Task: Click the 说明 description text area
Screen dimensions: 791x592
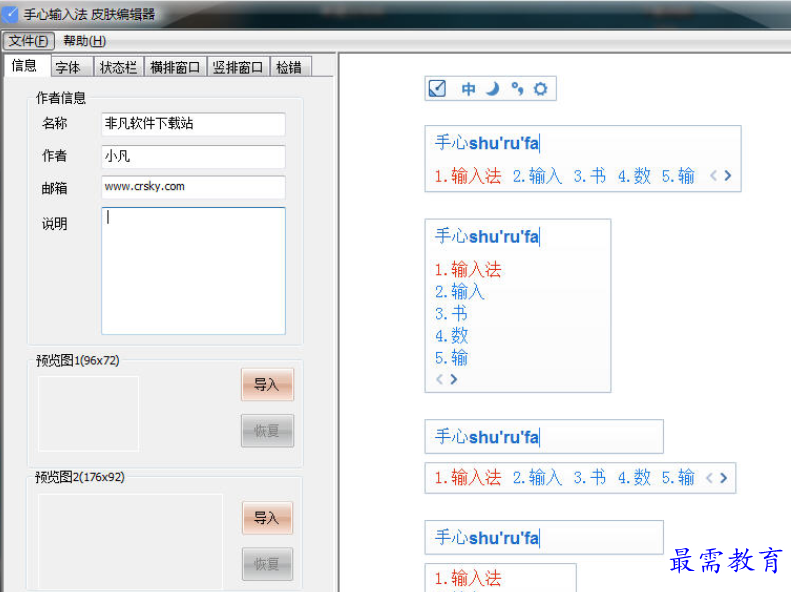Action: (193, 271)
